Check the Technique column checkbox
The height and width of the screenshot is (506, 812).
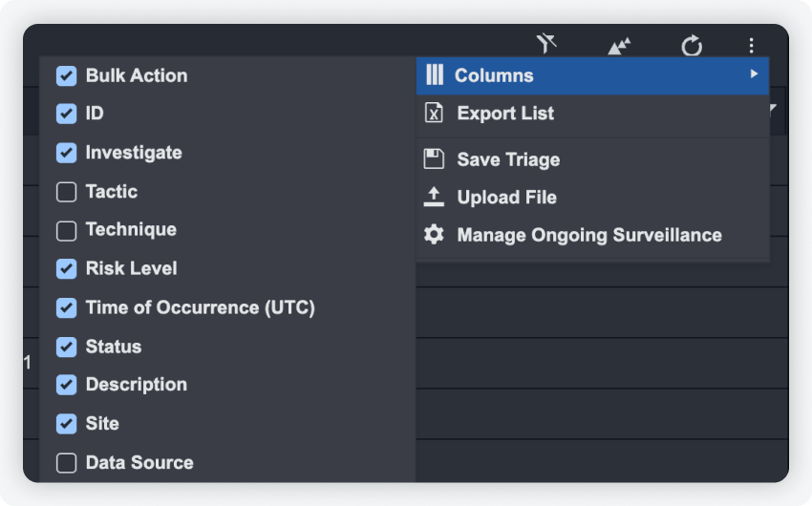[x=66, y=230]
